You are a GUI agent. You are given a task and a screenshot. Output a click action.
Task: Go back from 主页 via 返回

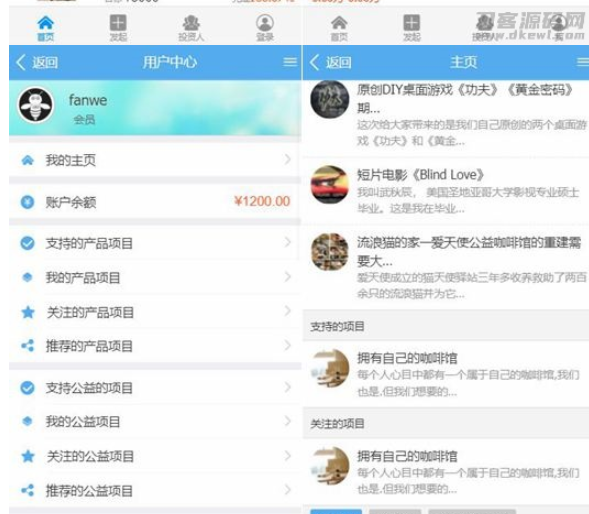click(331, 62)
